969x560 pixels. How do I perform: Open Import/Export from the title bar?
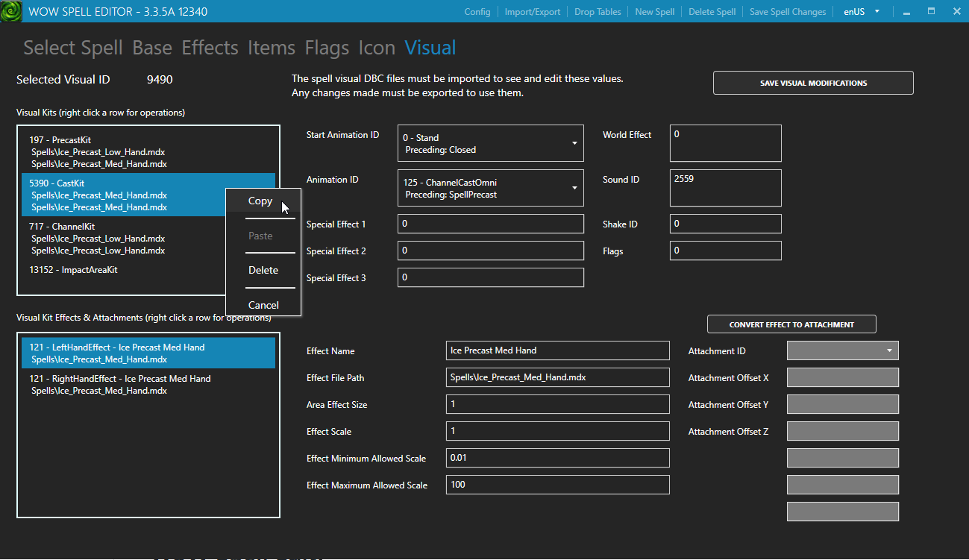(533, 12)
